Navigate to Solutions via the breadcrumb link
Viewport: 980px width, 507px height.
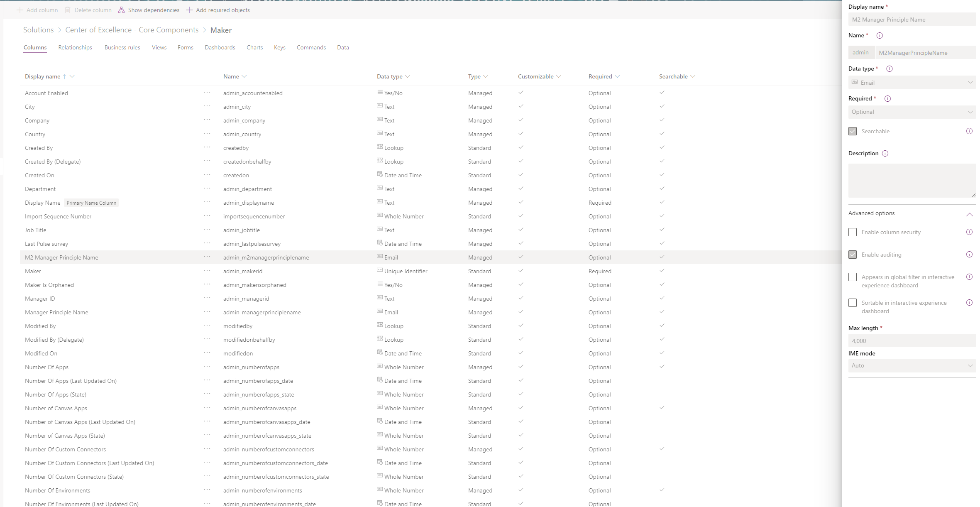coord(38,29)
